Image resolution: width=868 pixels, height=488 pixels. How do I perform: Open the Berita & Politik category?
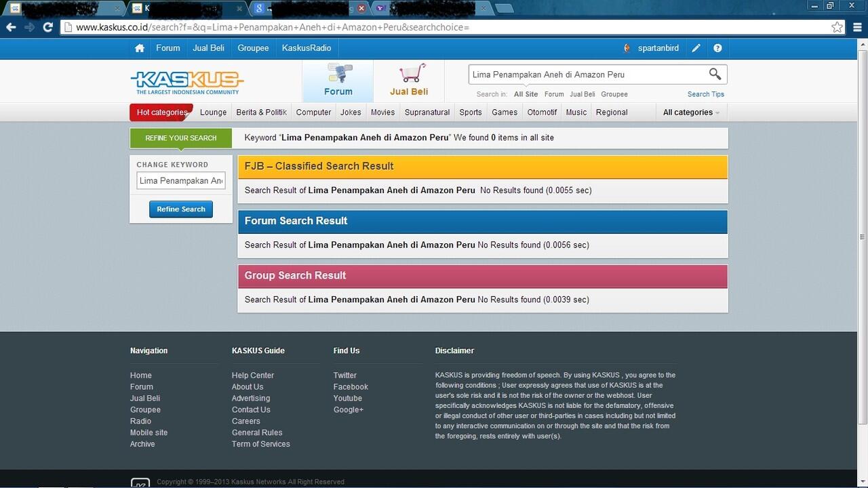pyautogui.click(x=262, y=113)
